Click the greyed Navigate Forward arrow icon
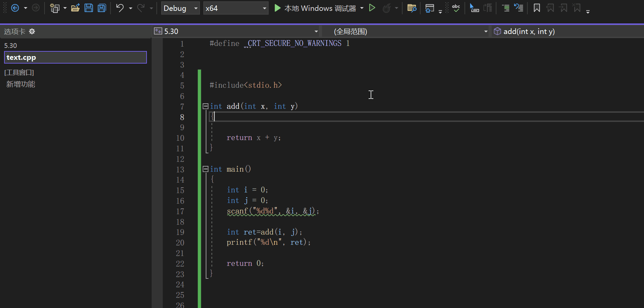 tap(36, 8)
